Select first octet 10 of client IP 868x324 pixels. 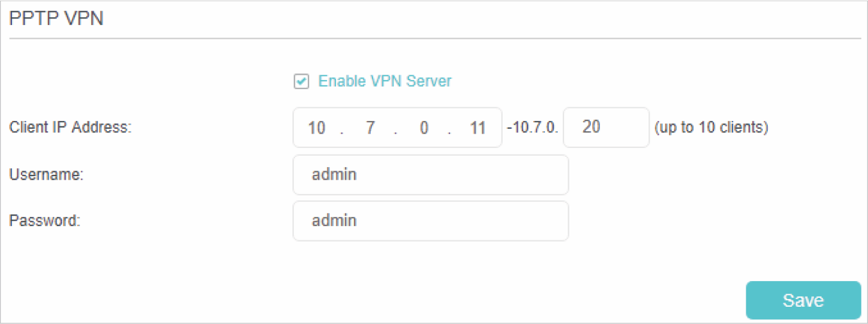[316, 128]
